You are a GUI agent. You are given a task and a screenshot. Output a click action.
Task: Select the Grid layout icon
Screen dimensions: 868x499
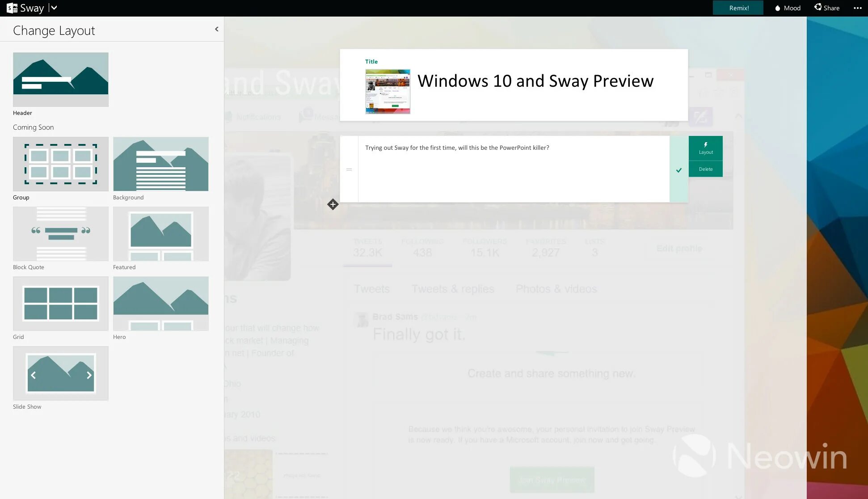[x=60, y=303]
